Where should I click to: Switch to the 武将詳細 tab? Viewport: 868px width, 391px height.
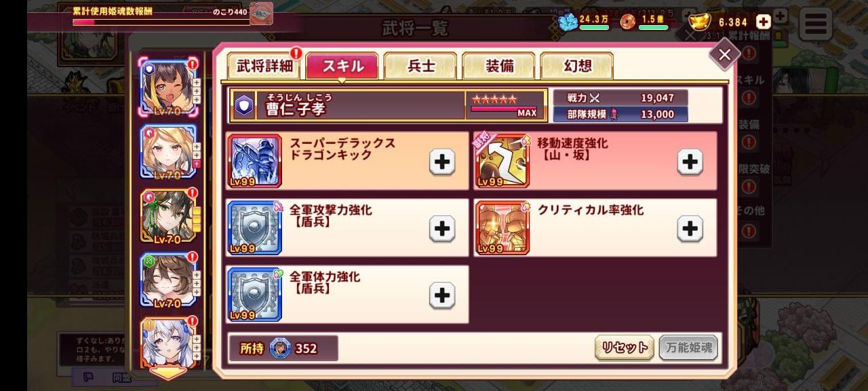[264, 66]
